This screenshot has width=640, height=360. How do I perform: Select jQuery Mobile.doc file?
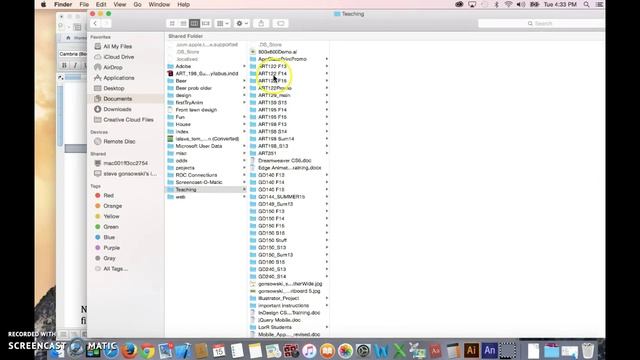279,320
